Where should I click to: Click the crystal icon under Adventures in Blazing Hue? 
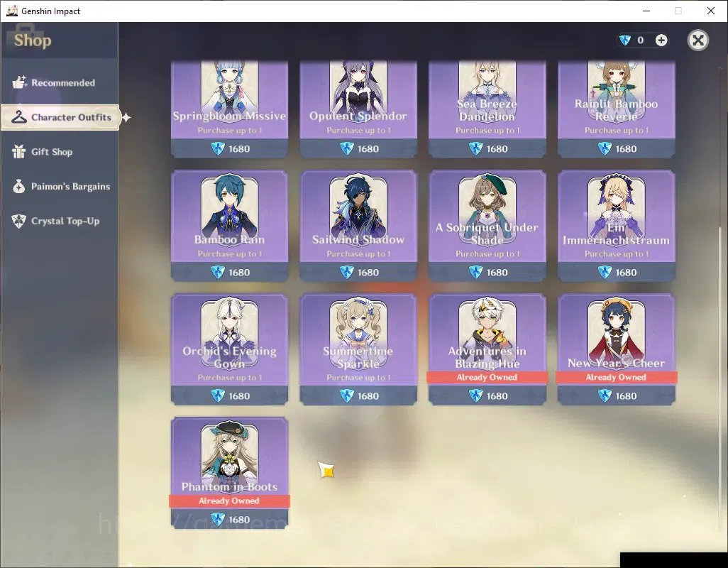pyautogui.click(x=476, y=395)
